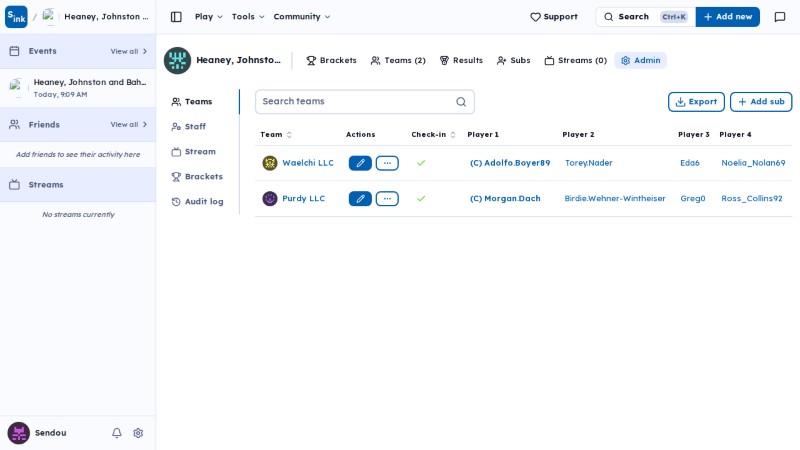The width and height of the screenshot is (800, 450).
Task: Open more actions for Waelchi LLC
Action: pyautogui.click(x=387, y=163)
